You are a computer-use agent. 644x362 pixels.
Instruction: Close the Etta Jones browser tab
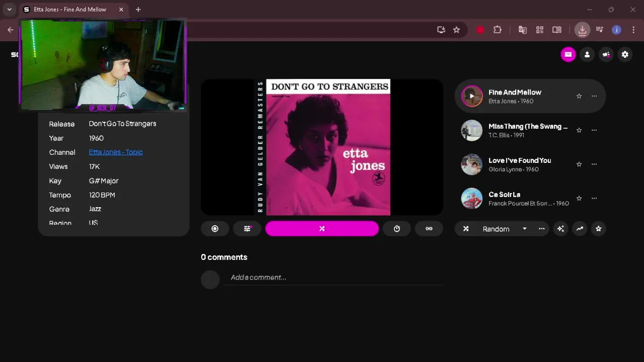(121, 9)
